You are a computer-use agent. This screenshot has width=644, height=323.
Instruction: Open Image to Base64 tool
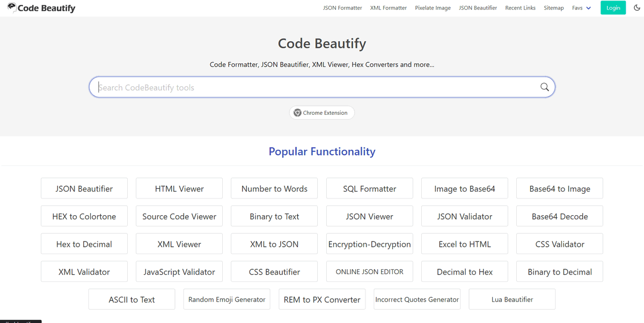(x=465, y=188)
